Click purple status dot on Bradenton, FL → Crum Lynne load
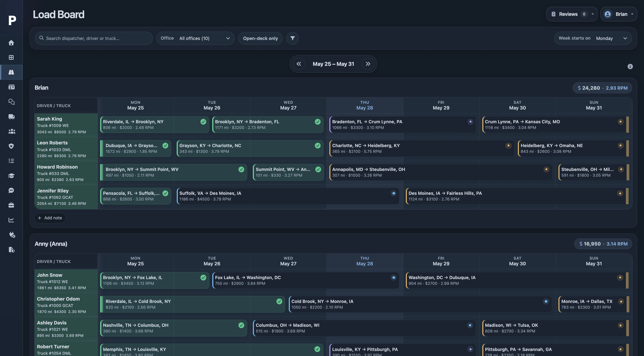644x356 pixels. pos(470,122)
